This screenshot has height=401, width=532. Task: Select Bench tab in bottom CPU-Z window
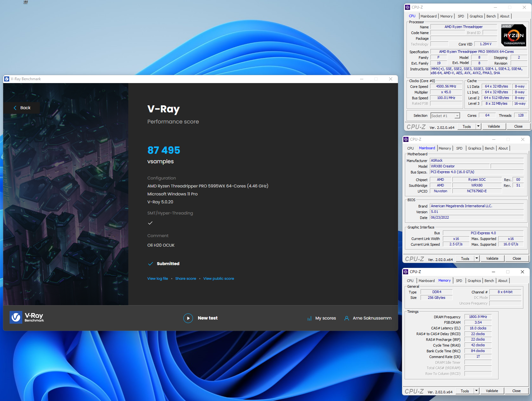point(489,281)
